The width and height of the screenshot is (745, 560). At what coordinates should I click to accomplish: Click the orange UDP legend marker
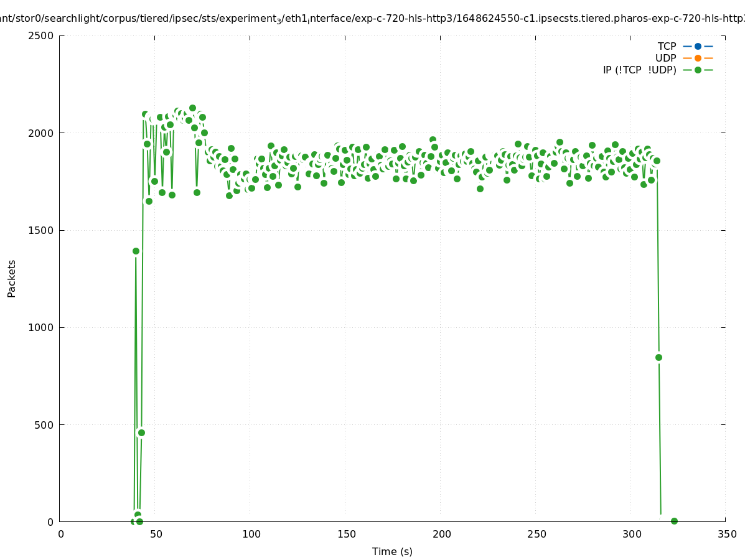[698, 58]
